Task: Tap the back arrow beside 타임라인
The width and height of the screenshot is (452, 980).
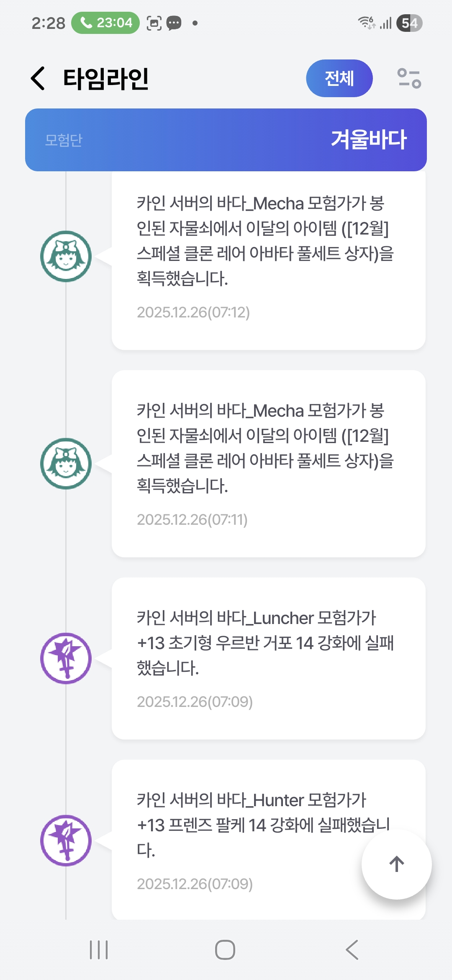Action: 38,78
